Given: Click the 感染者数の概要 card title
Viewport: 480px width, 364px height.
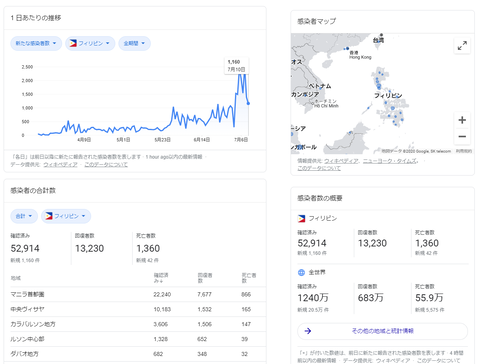Looking at the screenshot, I should [320, 198].
